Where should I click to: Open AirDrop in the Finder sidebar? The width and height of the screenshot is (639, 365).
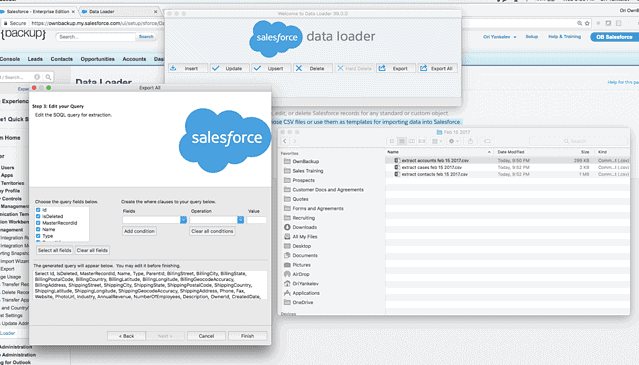coord(300,274)
